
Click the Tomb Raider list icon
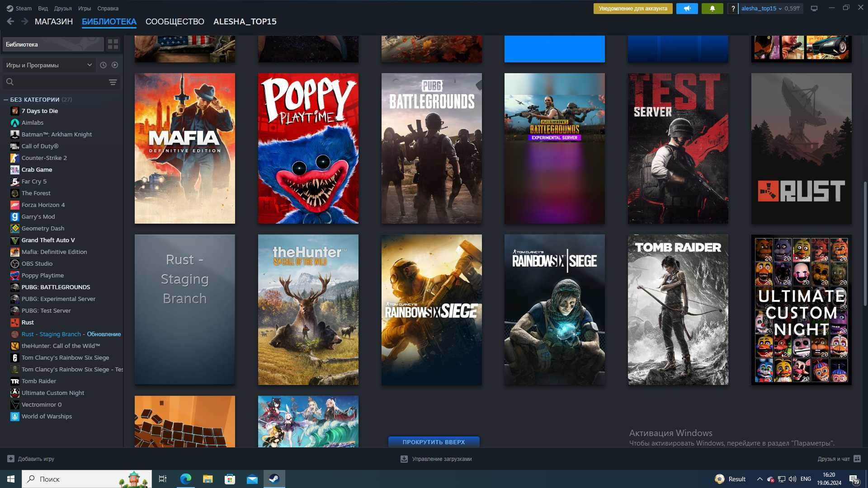[x=15, y=381]
